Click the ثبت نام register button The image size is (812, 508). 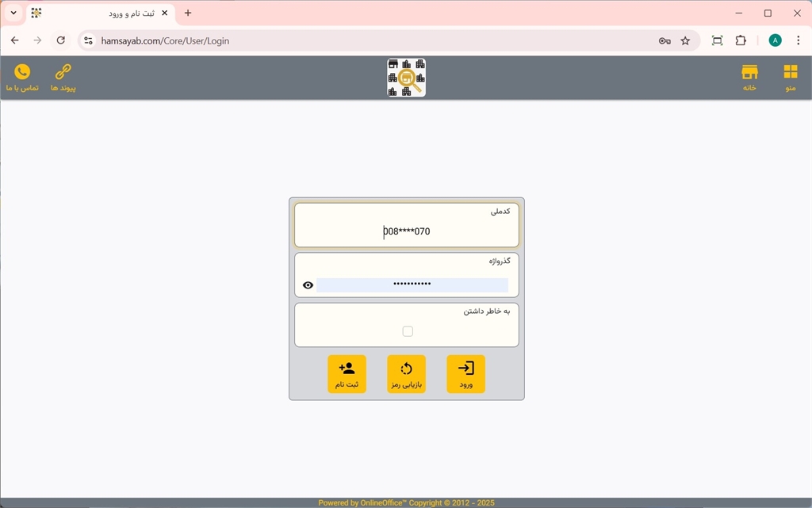click(347, 374)
